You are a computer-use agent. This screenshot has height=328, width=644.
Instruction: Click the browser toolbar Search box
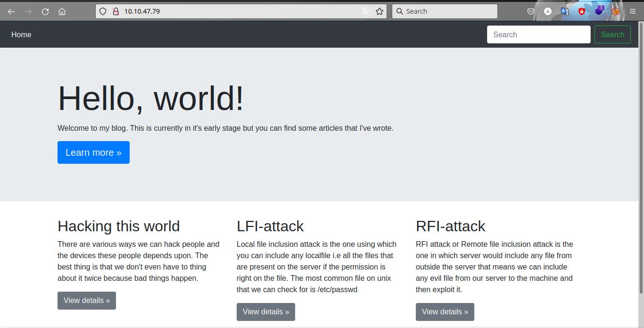[445, 11]
